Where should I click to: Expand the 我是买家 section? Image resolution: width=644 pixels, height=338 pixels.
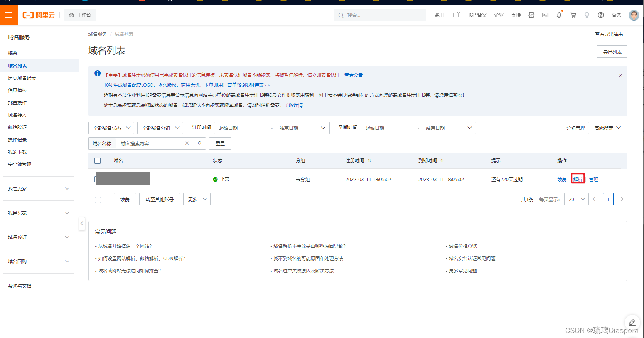pos(39,213)
